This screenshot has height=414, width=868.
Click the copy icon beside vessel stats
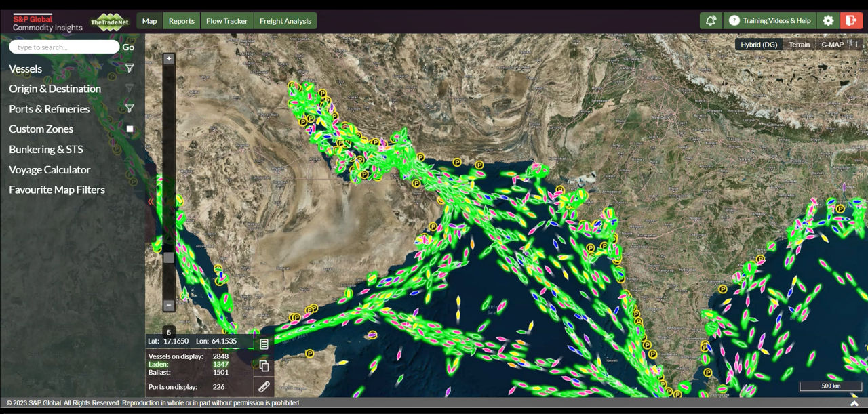click(264, 366)
